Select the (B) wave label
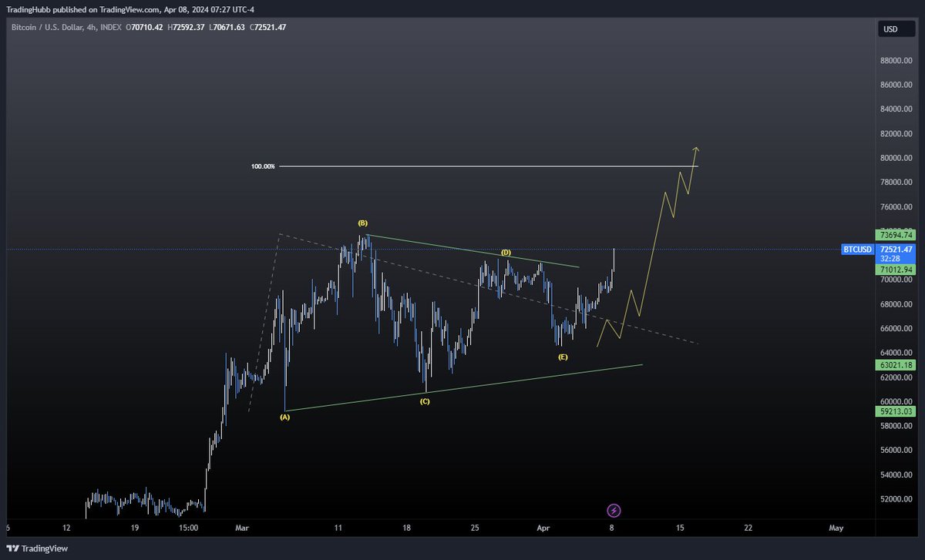 362,223
